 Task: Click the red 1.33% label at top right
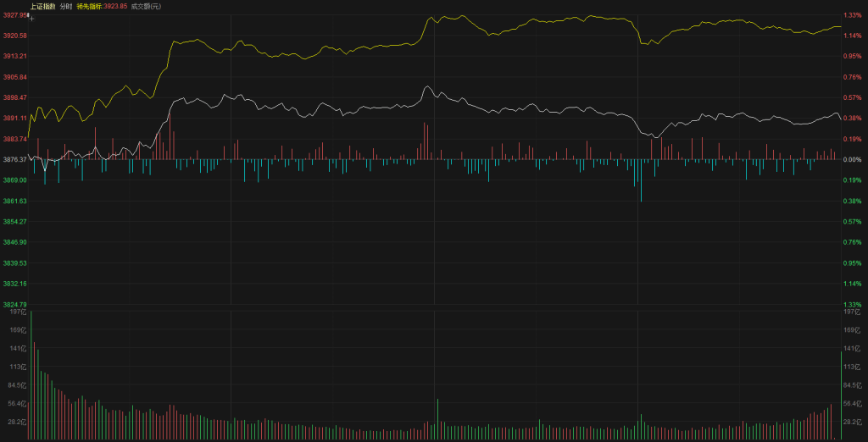[x=852, y=15]
